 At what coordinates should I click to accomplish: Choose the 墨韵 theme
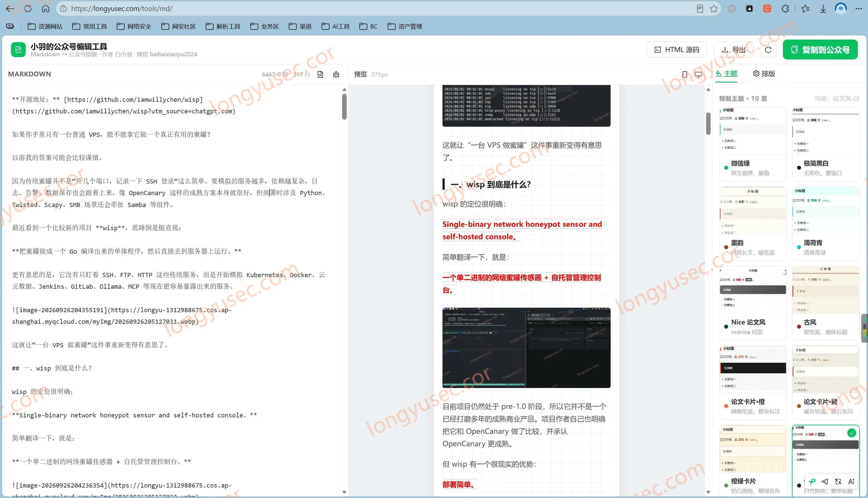click(x=753, y=224)
